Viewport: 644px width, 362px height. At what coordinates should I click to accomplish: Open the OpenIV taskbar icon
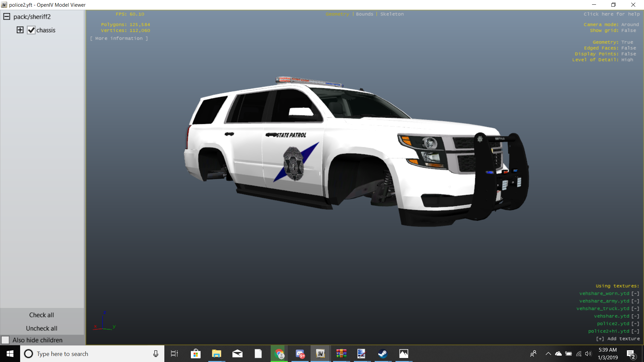point(320,354)
